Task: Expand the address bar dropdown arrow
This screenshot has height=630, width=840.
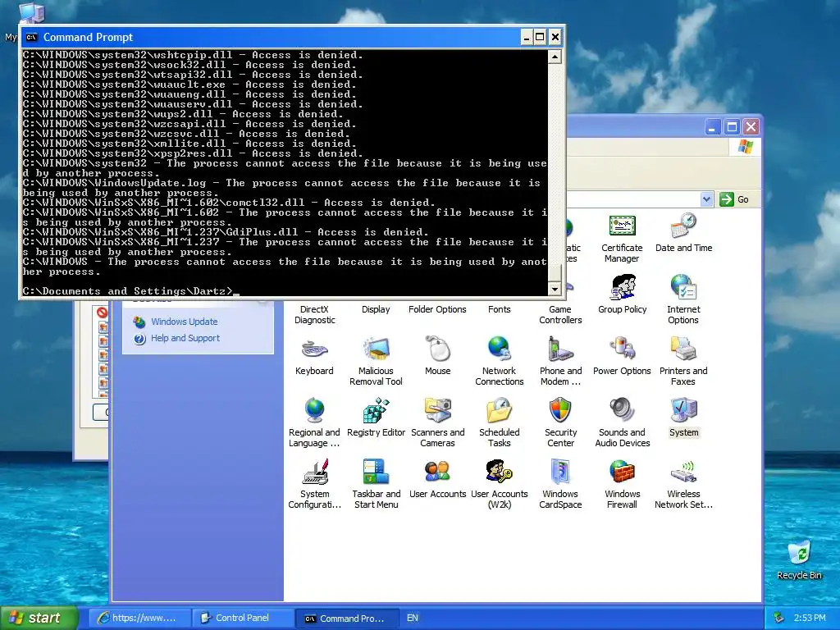Action: [x=706, y=199]
